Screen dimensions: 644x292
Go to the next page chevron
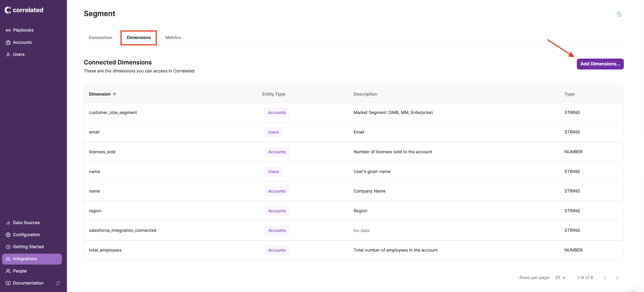point(617,278)
